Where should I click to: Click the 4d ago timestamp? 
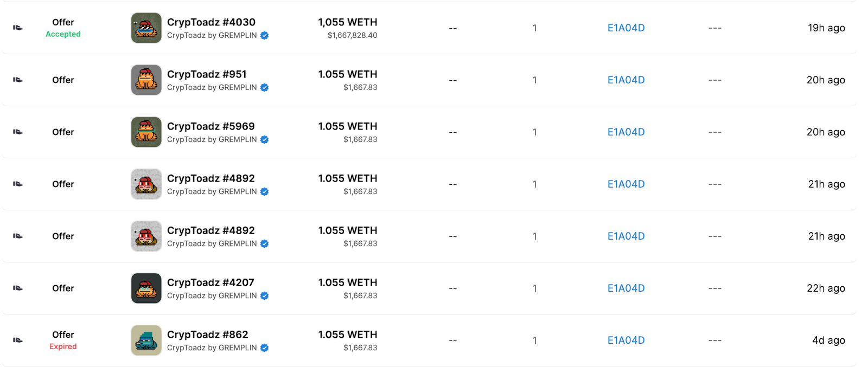(x=828, y=340)
